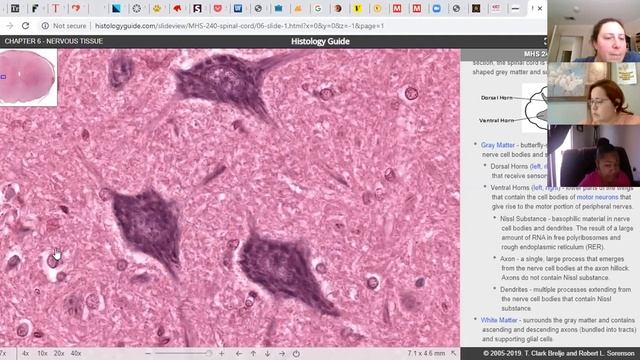The width and height of the screenshot is (640, 360).
Task: Click the 7.1 x 4.6 mm size readout
Action: 426,353
